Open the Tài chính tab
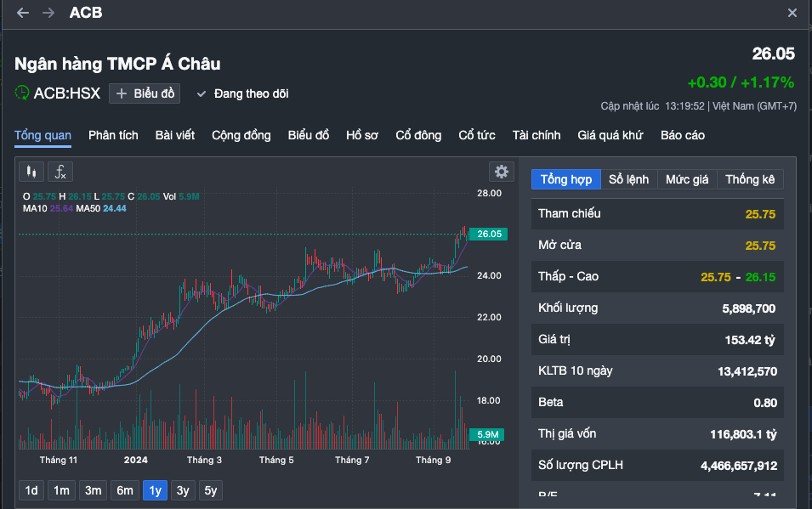 537,136
